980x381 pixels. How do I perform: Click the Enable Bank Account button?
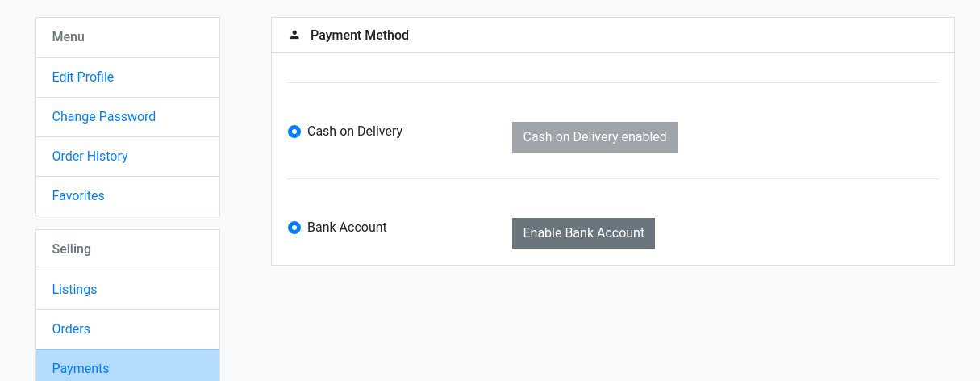point(583,233)
